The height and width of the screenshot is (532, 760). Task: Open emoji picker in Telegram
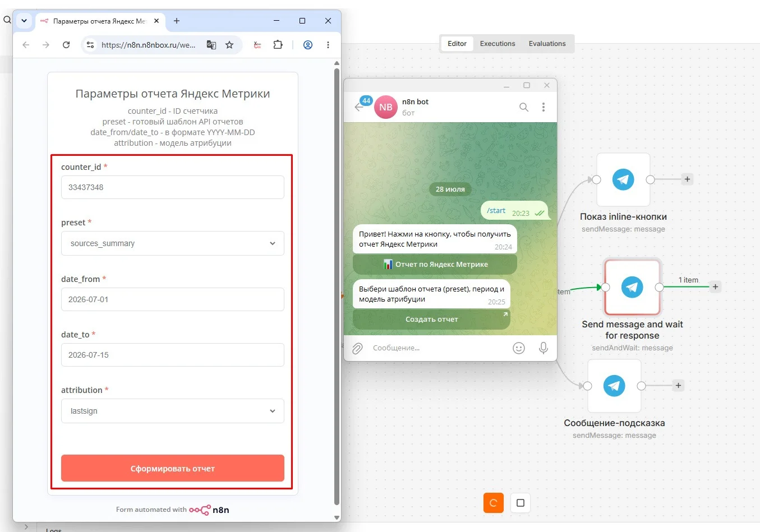click(x=519, y=348)
